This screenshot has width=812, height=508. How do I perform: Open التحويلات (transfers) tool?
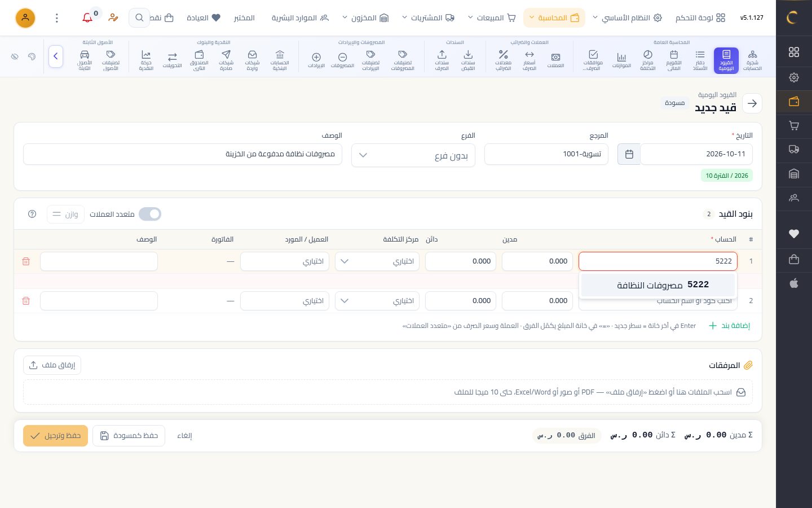click(172, 60)
